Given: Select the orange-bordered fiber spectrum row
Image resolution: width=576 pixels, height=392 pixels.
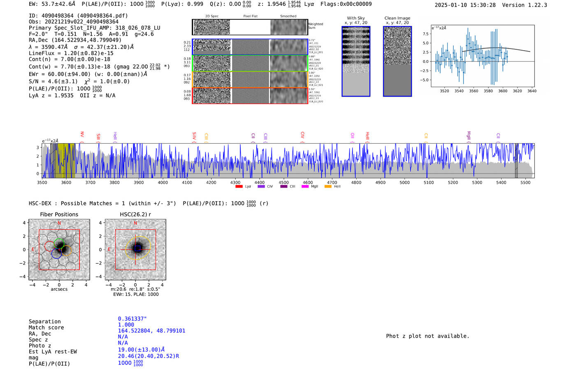Looking at the screenshot, I should coord(250,79).
